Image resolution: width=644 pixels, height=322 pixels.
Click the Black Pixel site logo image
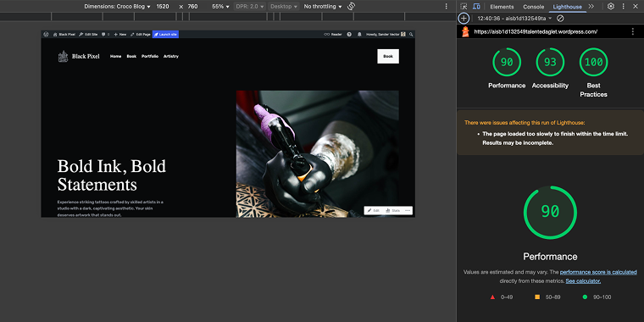tap(63, 56)
